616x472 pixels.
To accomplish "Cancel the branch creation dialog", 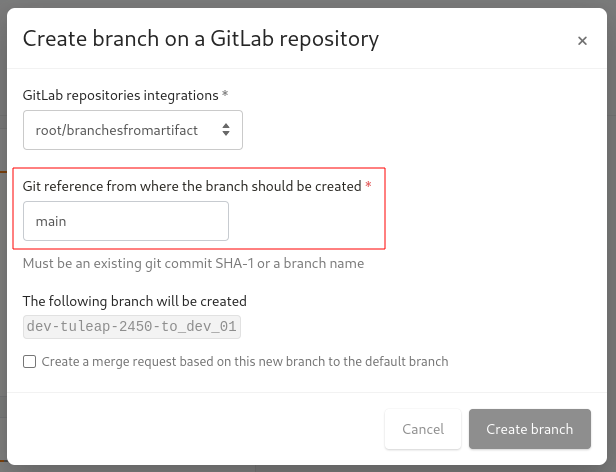I will tap(423, 429).
